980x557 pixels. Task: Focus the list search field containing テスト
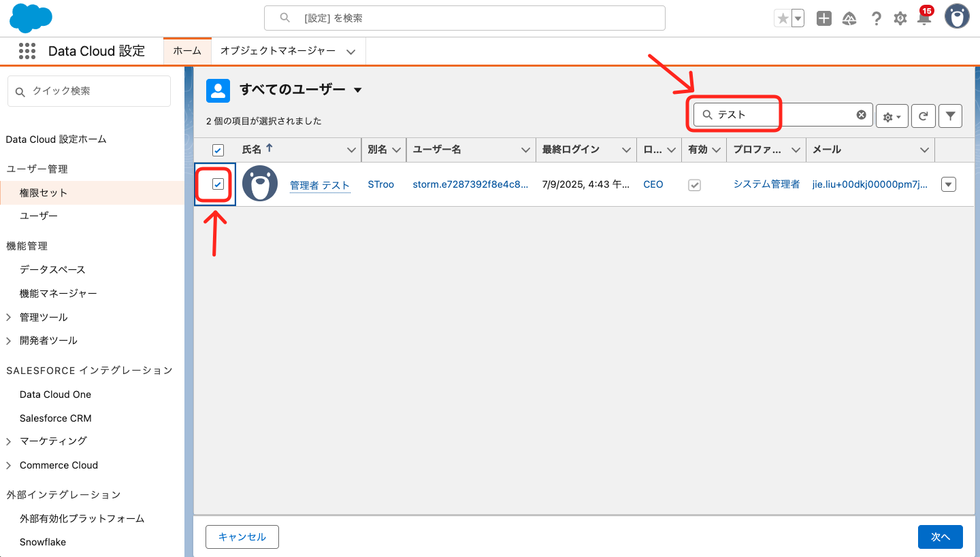pyautogui.click(x=783, y=115)
